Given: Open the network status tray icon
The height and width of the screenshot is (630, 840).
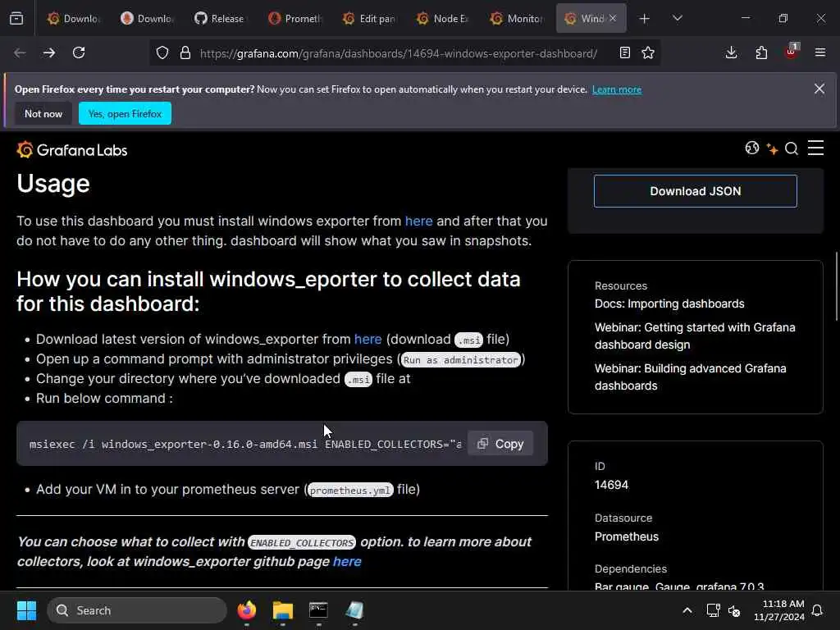Looking at the screenshot, I should pos(713,610).
